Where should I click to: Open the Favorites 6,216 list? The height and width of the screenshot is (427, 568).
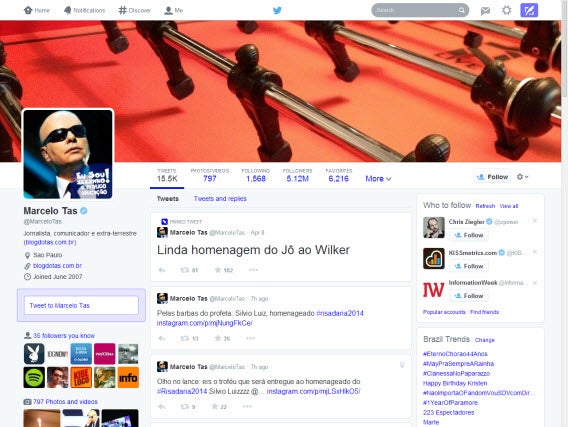point(339,175)
